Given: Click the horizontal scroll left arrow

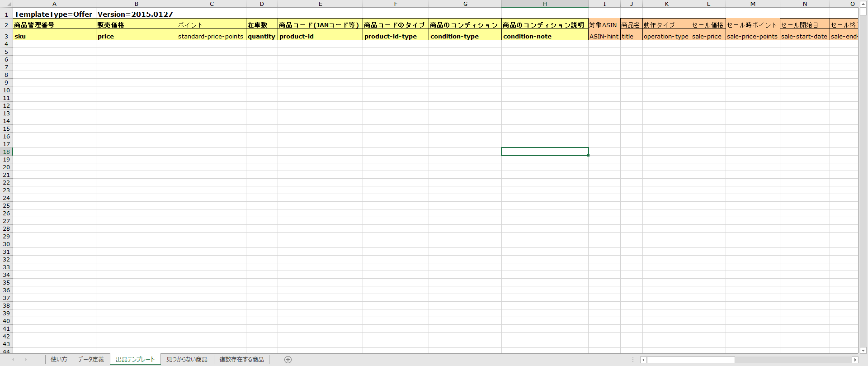Looking at the screenshot, I should pos(643,360).
